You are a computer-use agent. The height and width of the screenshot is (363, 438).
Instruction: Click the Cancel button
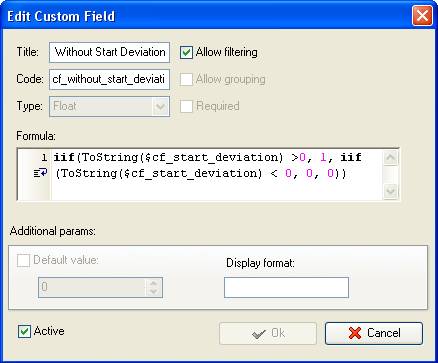pos(374,333)
